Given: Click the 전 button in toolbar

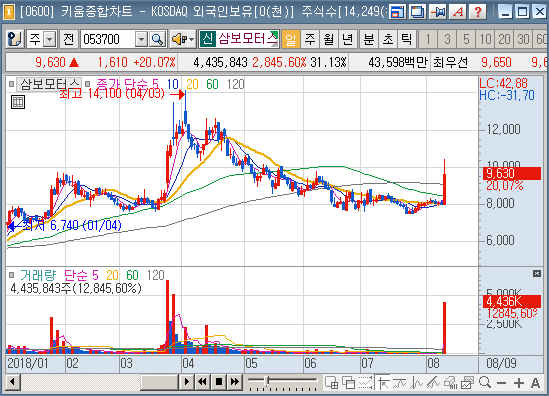Looking at the screenshot, I should (69, 39).
